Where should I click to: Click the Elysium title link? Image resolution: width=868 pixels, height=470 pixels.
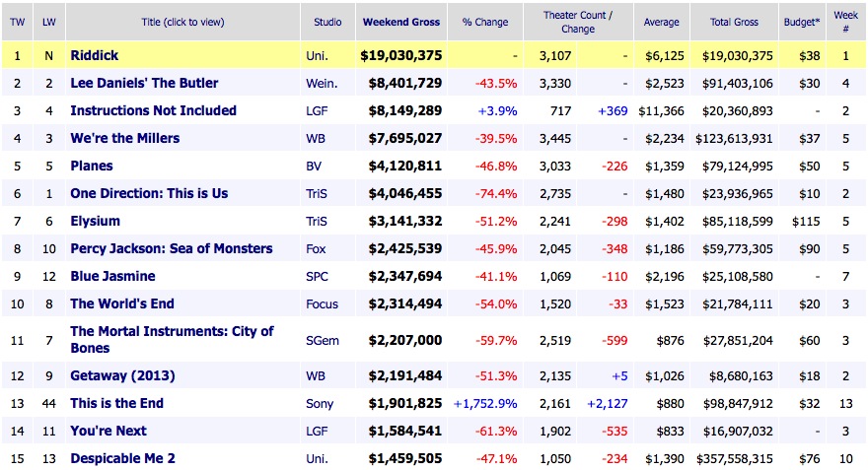pyautogui.click(x=95, y=221)
